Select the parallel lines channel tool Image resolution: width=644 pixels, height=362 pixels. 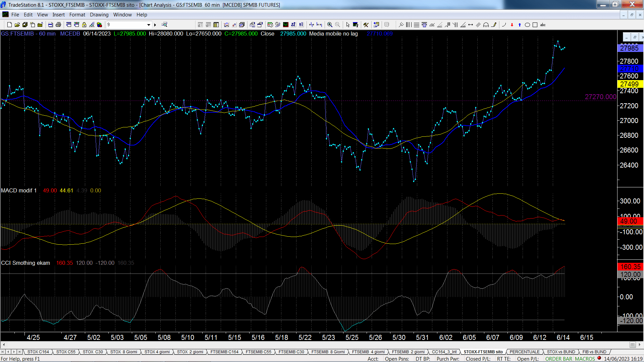point(478,24)
